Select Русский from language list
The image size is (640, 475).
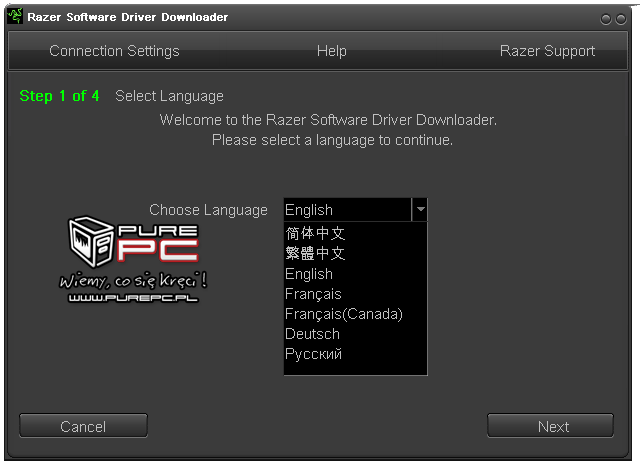point(355,354)
